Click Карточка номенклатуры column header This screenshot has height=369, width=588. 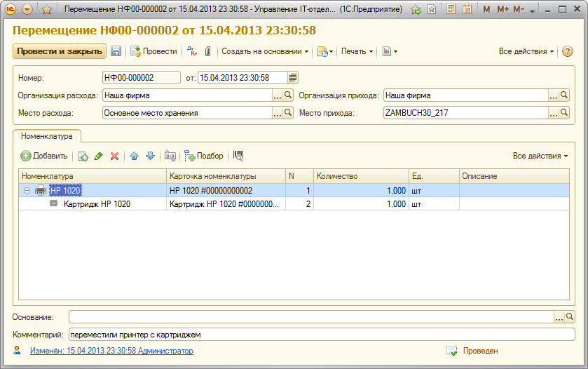[226, 176]
